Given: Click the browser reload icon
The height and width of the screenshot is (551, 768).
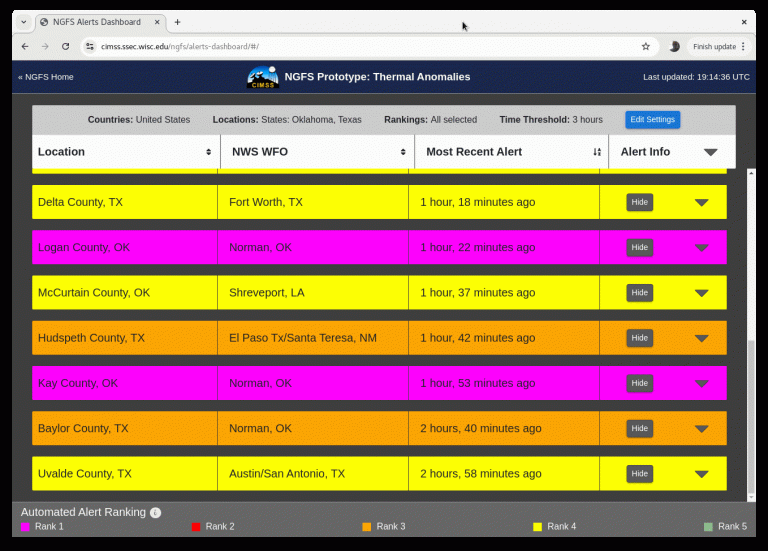Looking at the screenshot, I should (66, 46).
